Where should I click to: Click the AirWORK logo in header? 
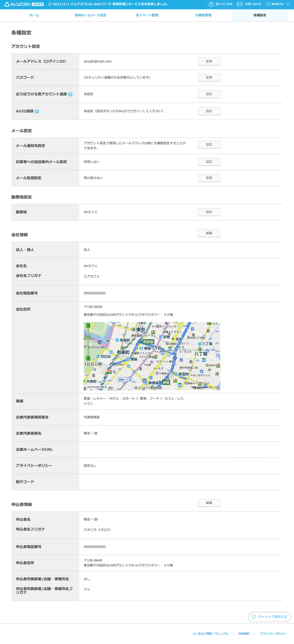click(x=24, y=4)
